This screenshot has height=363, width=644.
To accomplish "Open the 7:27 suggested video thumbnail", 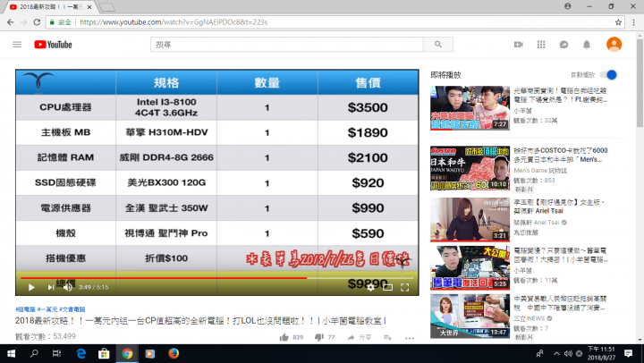I will (x=470, y=108).
